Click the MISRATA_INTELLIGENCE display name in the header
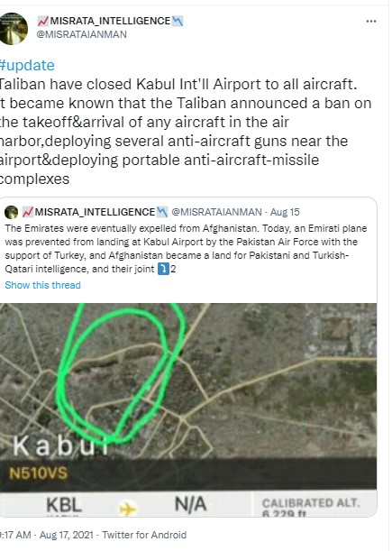392x551 pixels. pos(110,21)
